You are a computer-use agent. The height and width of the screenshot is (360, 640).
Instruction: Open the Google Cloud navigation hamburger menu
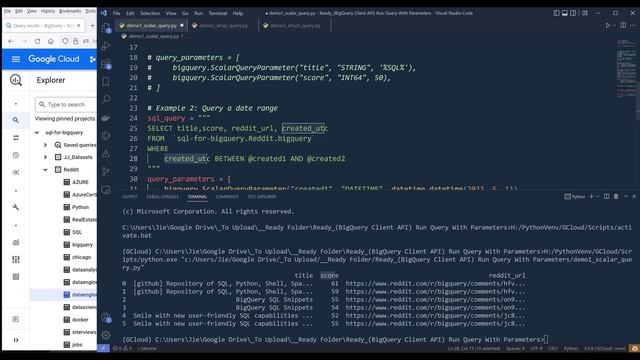(x=16, y=59)
